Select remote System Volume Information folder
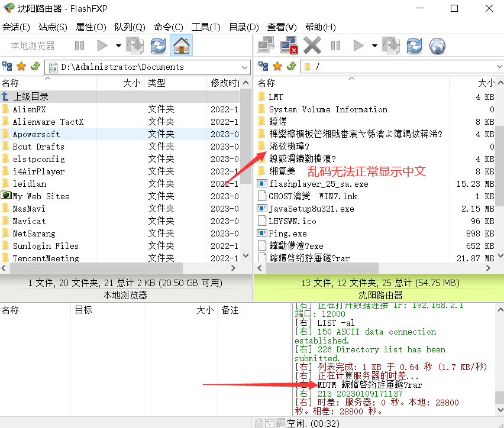Viewport: 504px width, 428px height. [376, 109]
